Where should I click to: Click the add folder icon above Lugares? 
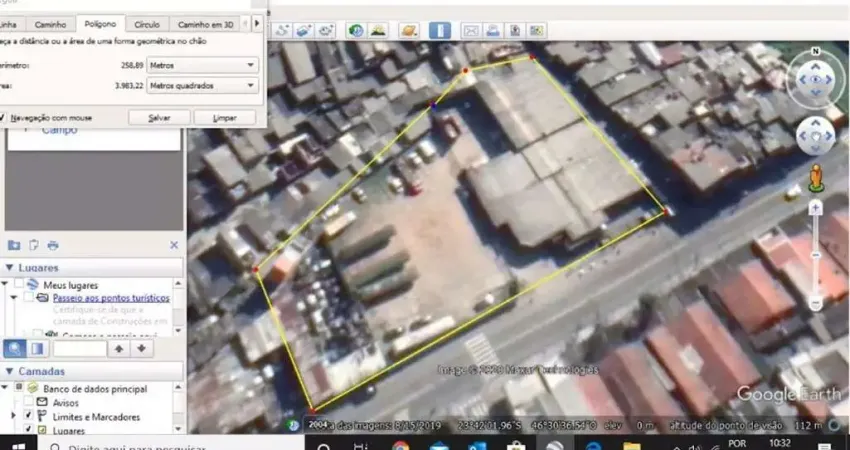pyautogui.click(x=14, y=245)
